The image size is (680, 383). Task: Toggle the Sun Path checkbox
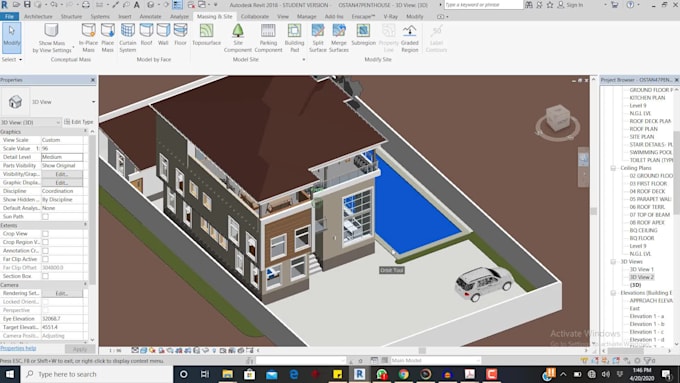45,216
